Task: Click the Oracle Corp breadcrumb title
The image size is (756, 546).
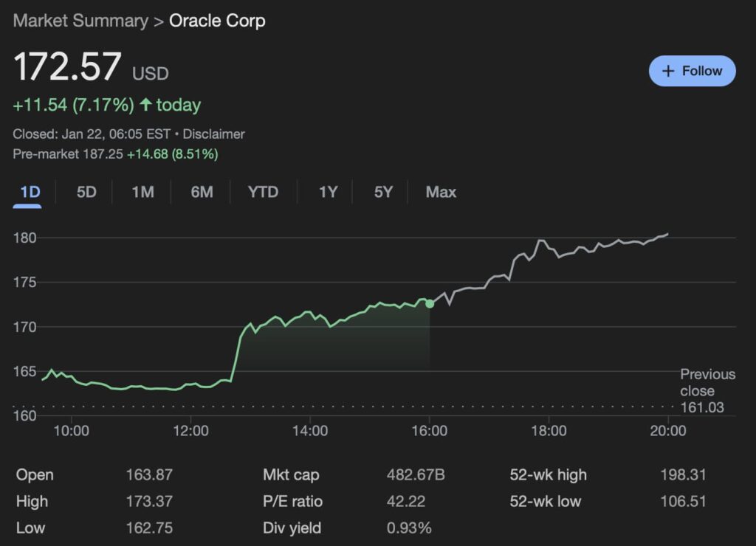Action: click(x=217, y=21)
